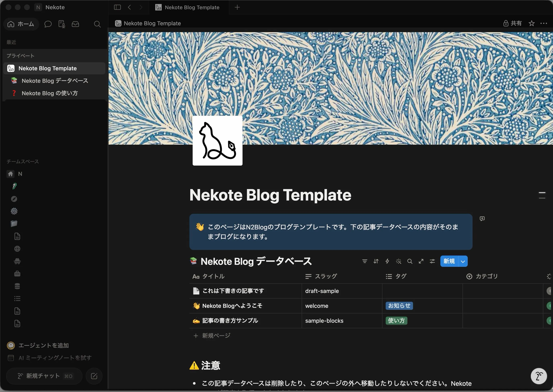Search the database with magnifier icon
Viewport: 553px width, 392px height.
click(x=410, y=261)
